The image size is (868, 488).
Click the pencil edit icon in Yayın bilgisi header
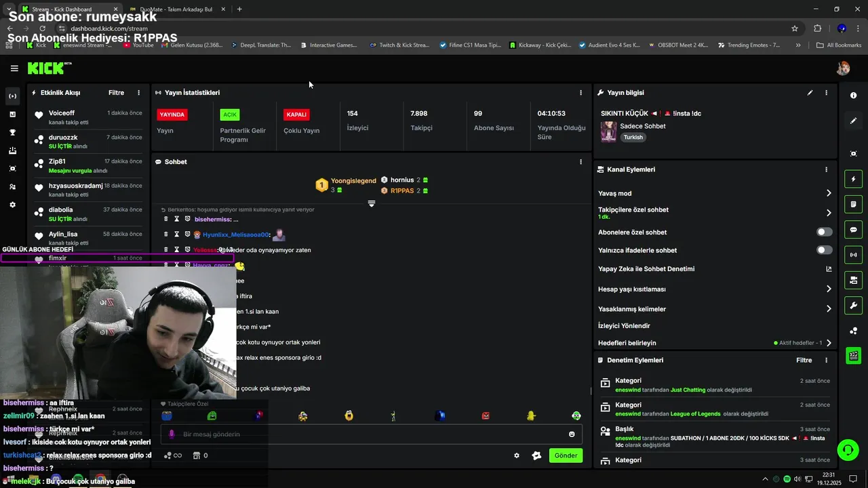pyautogui.click(x=810, y=93)
